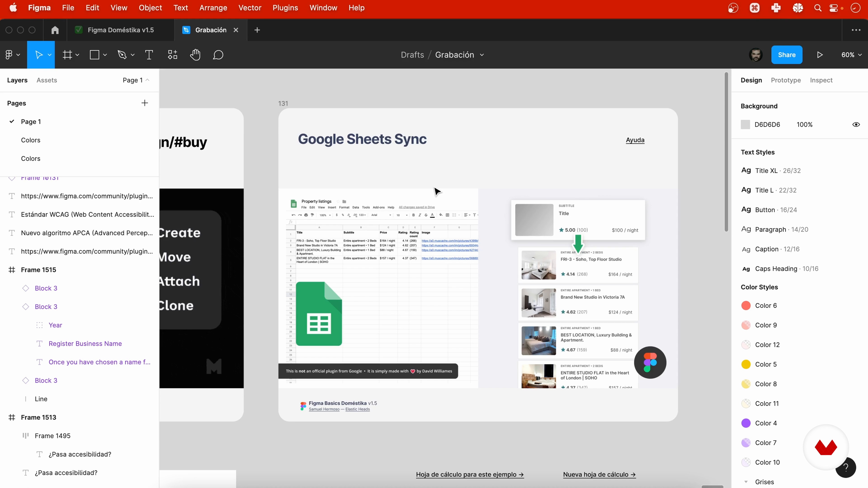This screenshot has width=868, height=488.
Task: Open the Vector menu
Action: coord(250,8)
